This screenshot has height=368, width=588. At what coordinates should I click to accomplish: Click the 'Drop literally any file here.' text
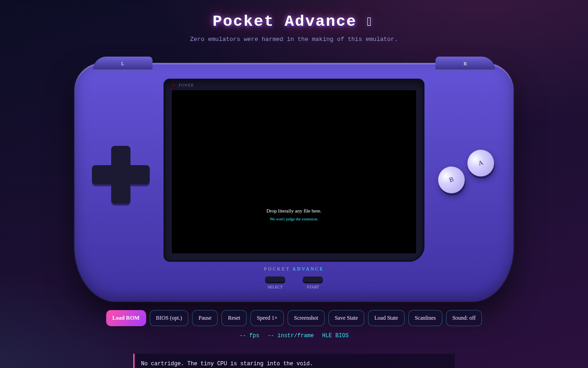tap(294, 211)
